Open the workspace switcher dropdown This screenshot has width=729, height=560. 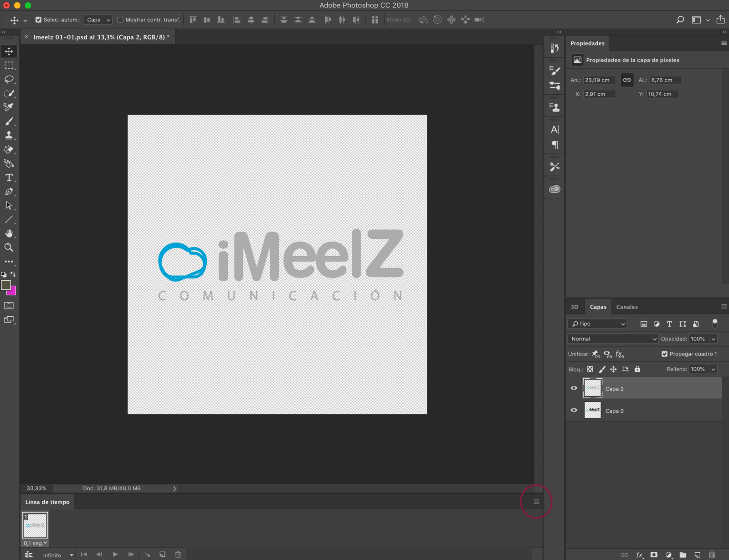700,20
